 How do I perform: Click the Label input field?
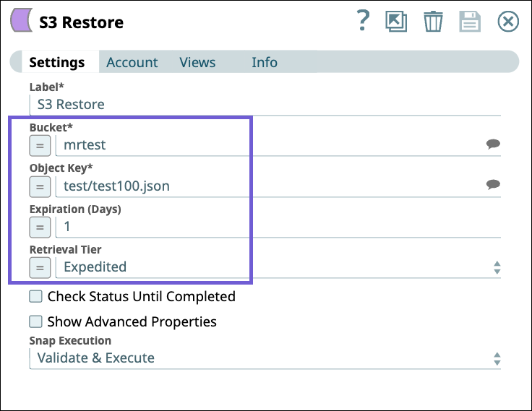pos(265,104)
